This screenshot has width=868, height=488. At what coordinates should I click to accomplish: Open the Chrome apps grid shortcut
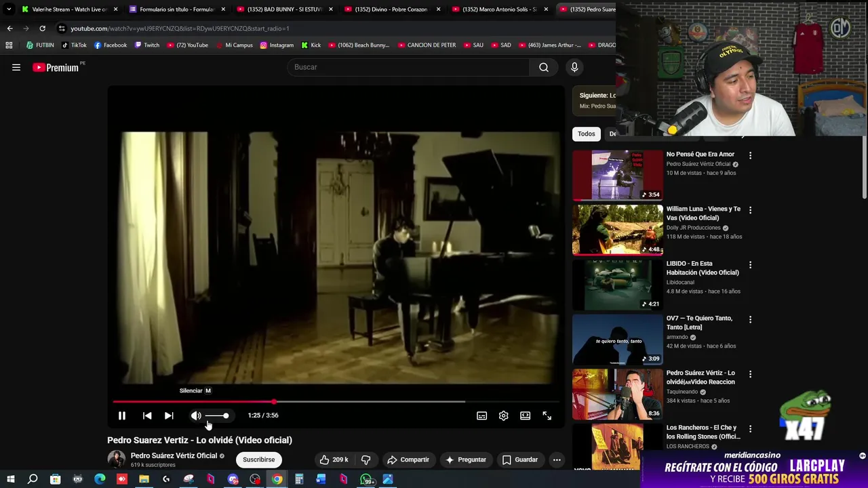click(9, 45)
